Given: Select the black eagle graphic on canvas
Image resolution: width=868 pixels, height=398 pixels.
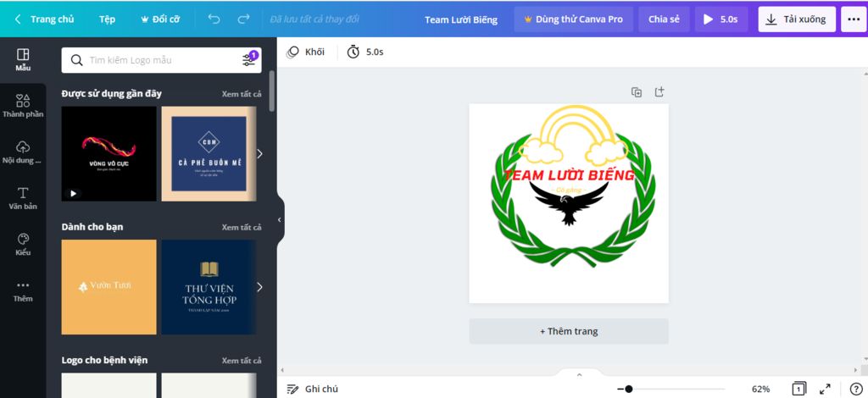Looking at the screenshot, I should pyautogui.click(x=569, y=203).
